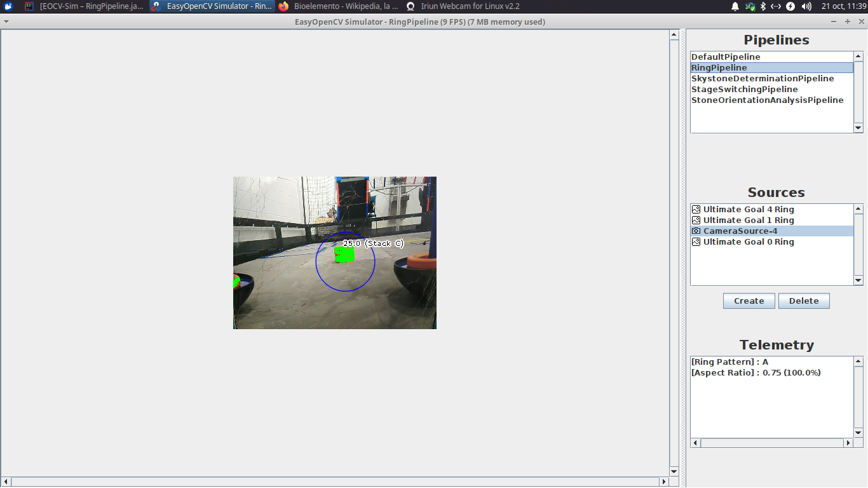The width and height of the screenshot is (868, 488).
Task: Click Telemetry horizontal scrollbar right arrow
Action: click(848, 443)
